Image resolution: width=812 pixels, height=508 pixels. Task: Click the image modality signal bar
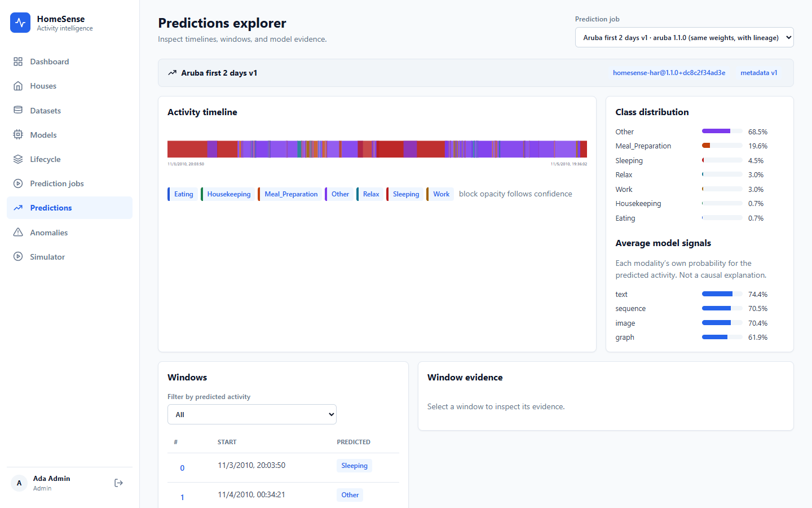(722, 323)
